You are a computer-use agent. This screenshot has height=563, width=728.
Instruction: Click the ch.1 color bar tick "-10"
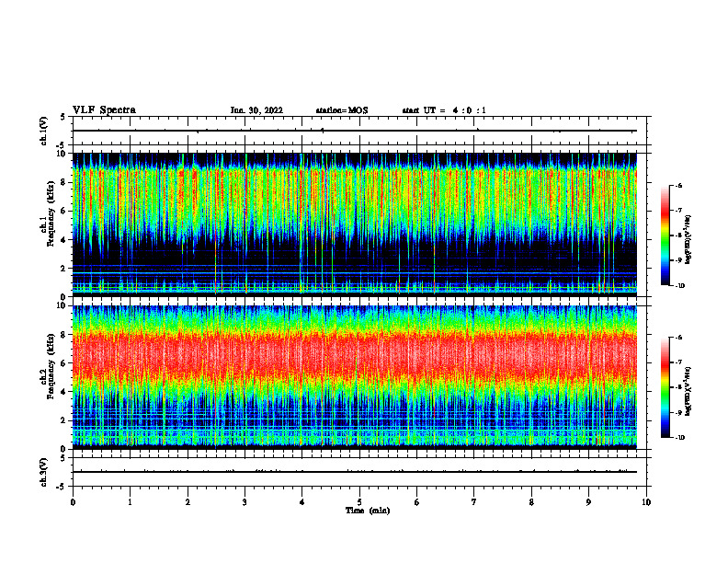click(679, 286)
